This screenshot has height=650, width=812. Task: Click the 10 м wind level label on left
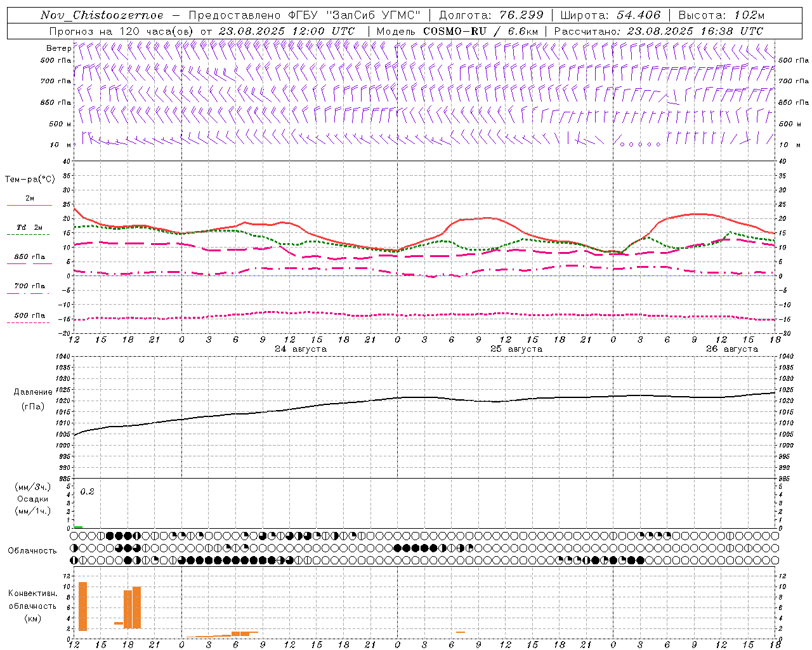tap(61, 145)
